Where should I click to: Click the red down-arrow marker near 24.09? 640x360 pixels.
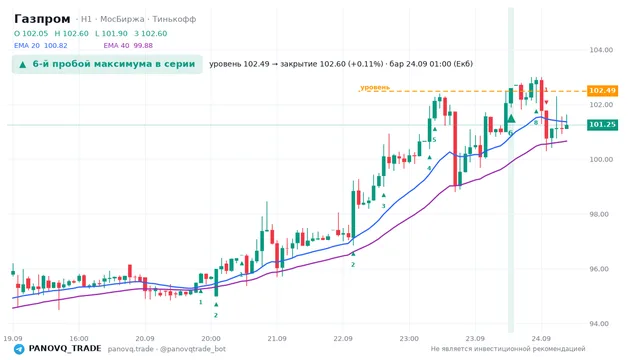pos(547,102)
